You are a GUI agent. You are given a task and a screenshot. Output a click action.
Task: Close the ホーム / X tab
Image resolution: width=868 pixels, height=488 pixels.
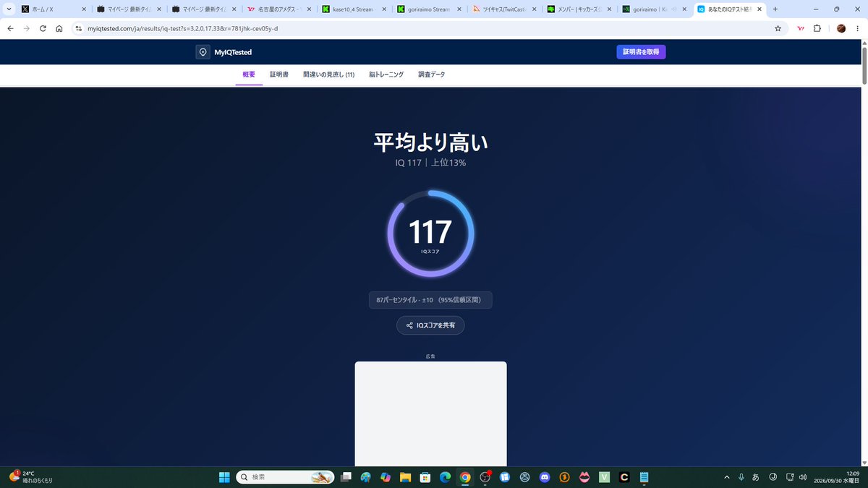click(x=84, y=9)
